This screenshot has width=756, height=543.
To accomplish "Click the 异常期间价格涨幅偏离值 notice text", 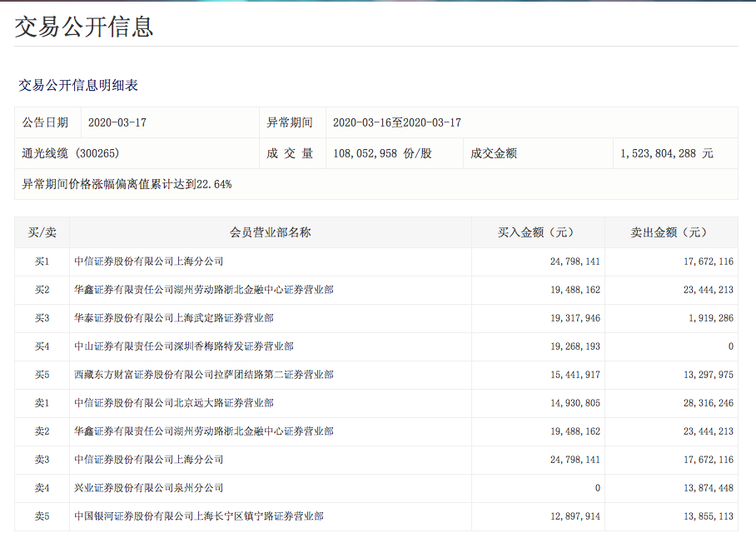I will click(127, 184).
